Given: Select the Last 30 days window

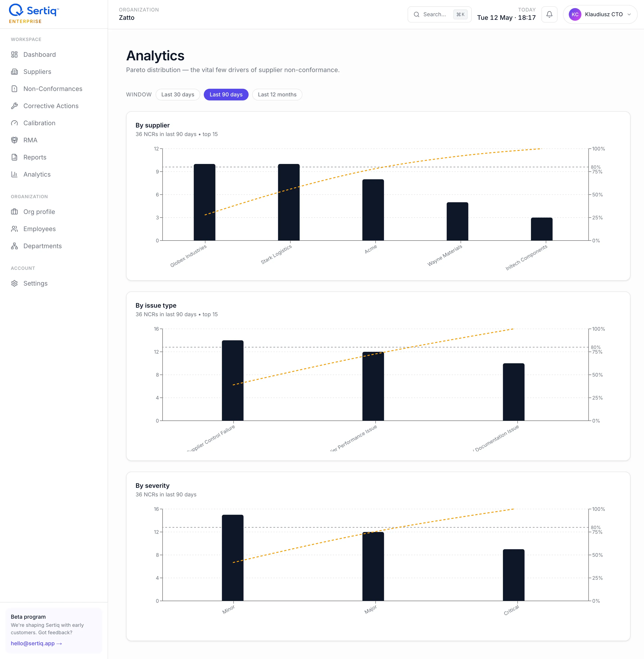Looking at the screenshot, I should 178,94.
